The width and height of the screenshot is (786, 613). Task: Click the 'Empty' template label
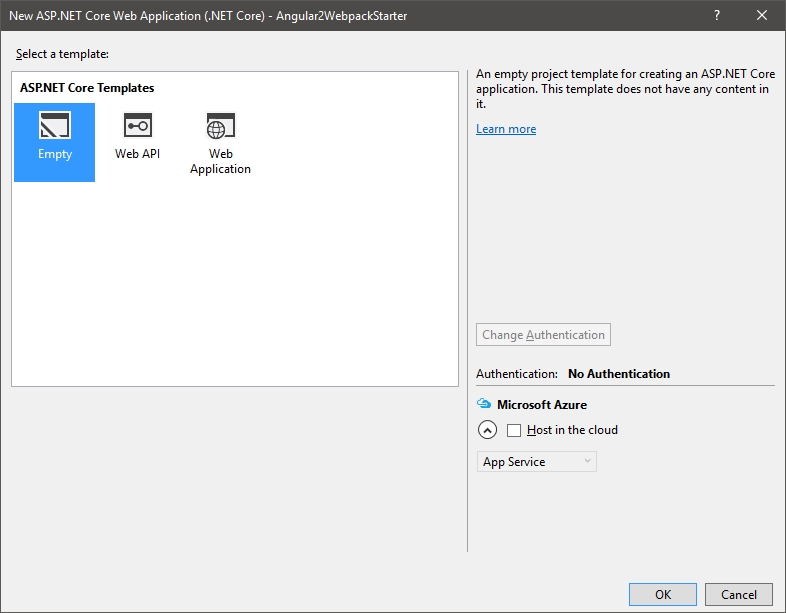click(x=55, y=154)
